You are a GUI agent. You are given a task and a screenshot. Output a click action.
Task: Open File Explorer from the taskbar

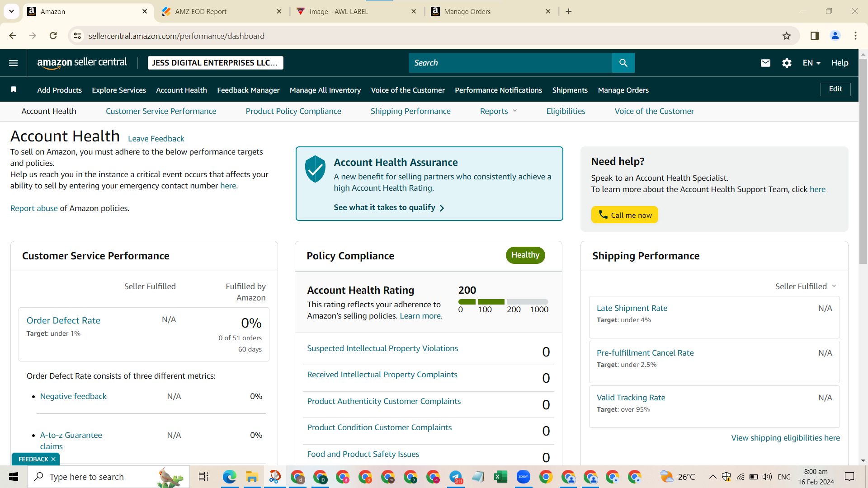[252, 477]
